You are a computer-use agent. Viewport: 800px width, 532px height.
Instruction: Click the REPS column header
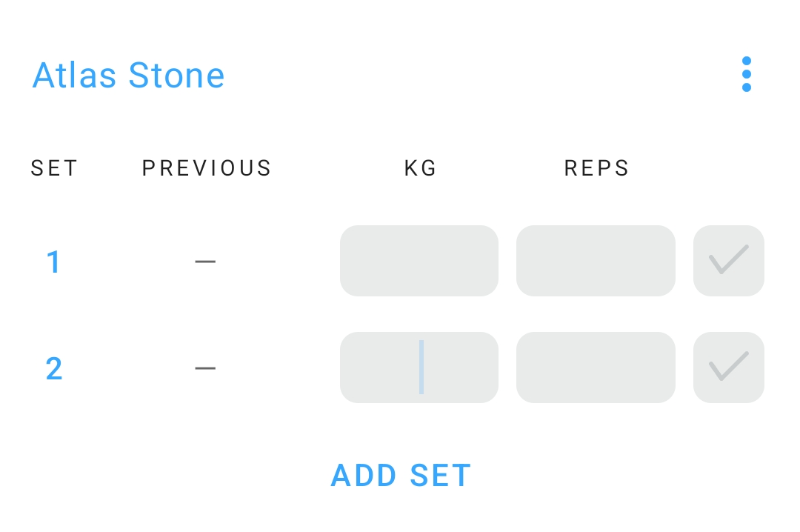596,169
